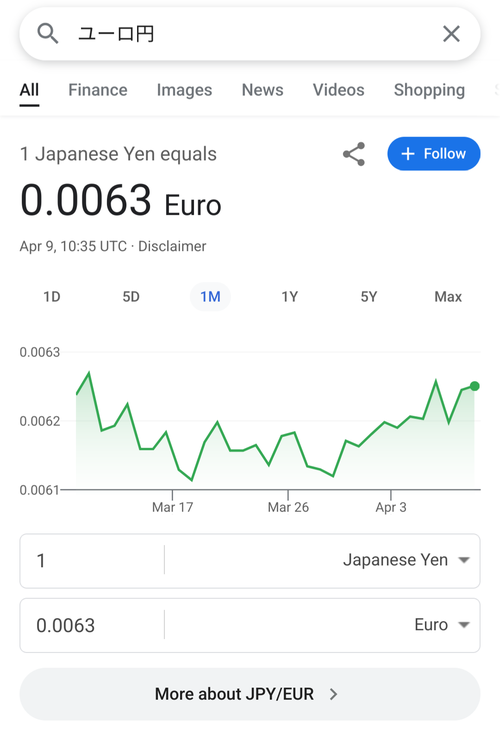Select the Shopping tab

429,90
